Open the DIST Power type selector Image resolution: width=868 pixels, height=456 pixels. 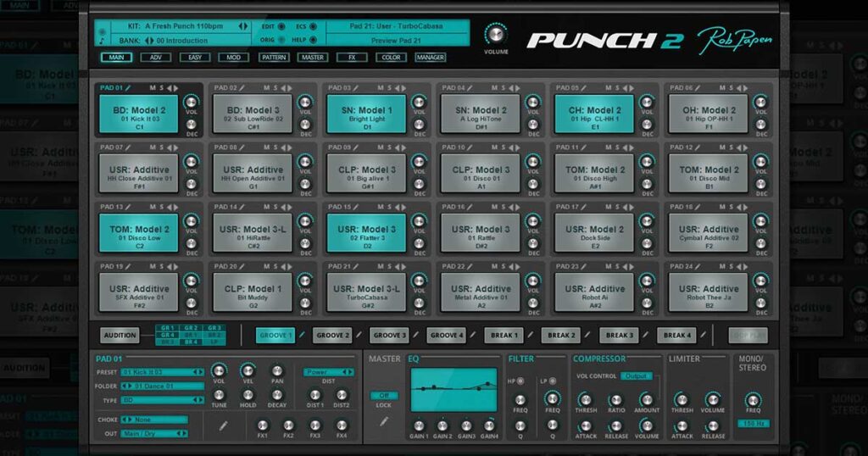328,372
